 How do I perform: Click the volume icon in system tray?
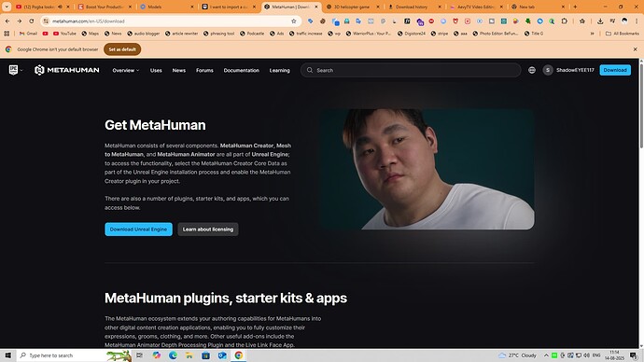[586, 355]
